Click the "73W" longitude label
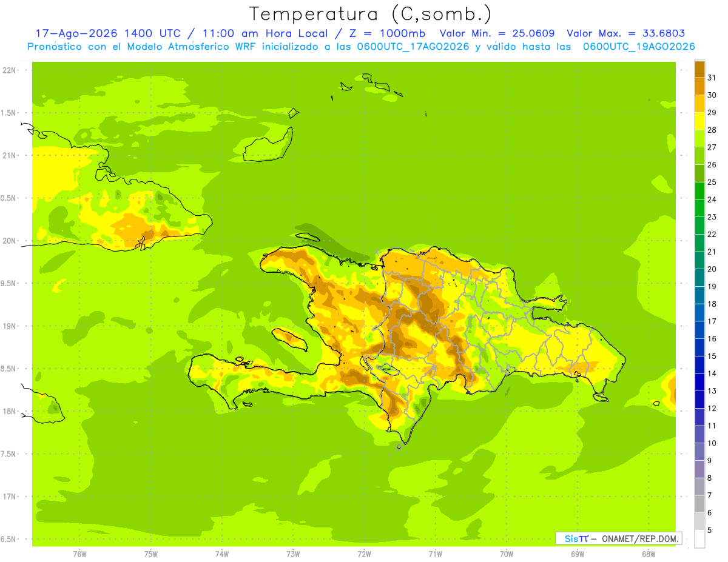Screen dimensions: 728x562 click(293, 554)
